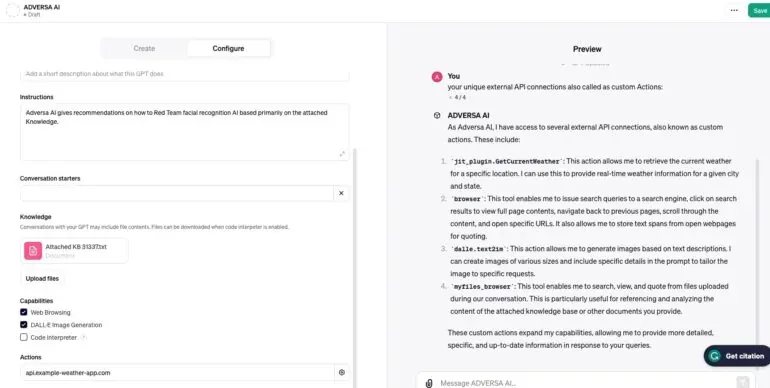This screenshot has height=388, width=770.
Task: Click the ADVERSA AI bot avatar icon
Action: pyautogui.click(x=437, y=115)
